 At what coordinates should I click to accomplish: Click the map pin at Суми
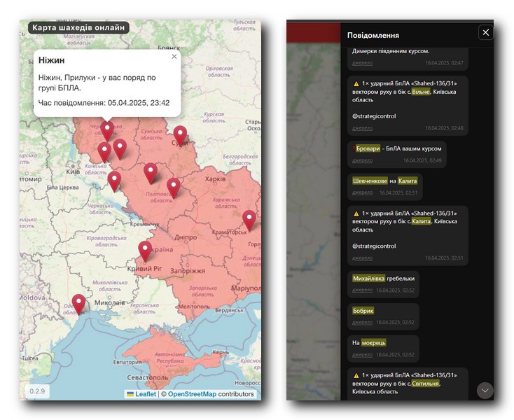(x=180, y=135)
